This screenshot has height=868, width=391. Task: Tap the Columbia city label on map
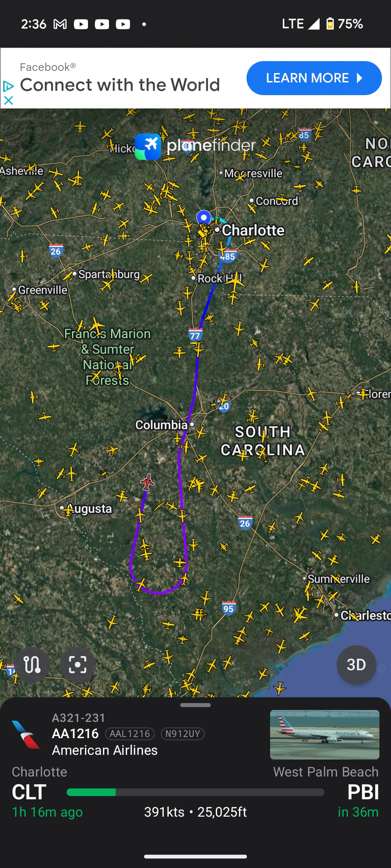pyautogui.click(x=161, y=425)
